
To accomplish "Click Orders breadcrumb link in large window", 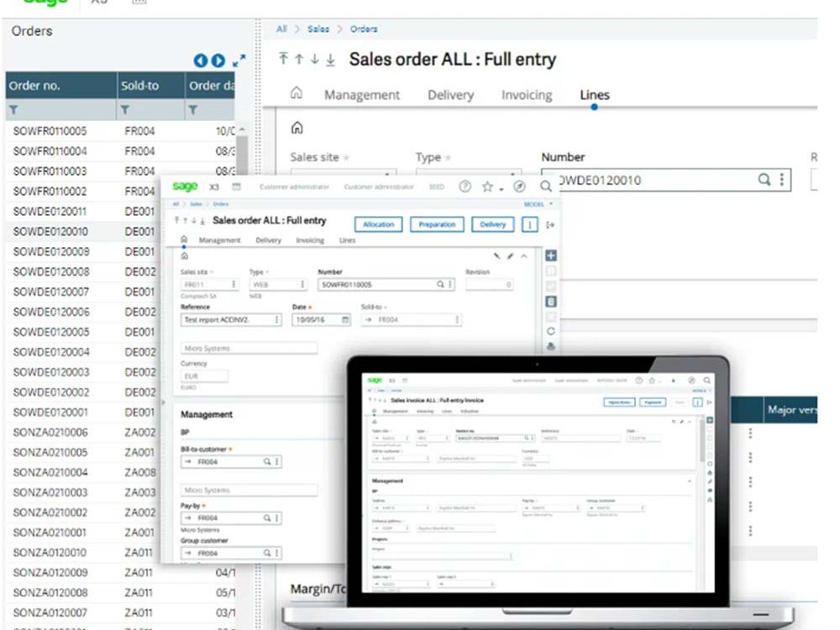I will (364, 29).
